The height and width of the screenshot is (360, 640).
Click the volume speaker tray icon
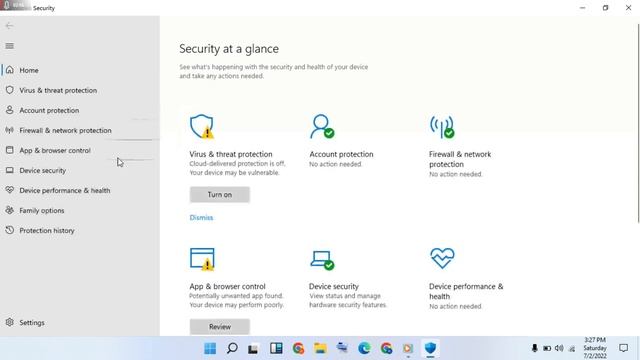pyautogui.click(x=559, y=348)
